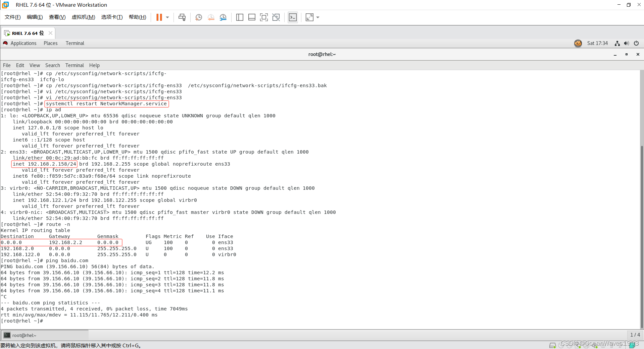Take a snapshot of the VM
This screenshot has height=349, width=644.
click(199, 17)
